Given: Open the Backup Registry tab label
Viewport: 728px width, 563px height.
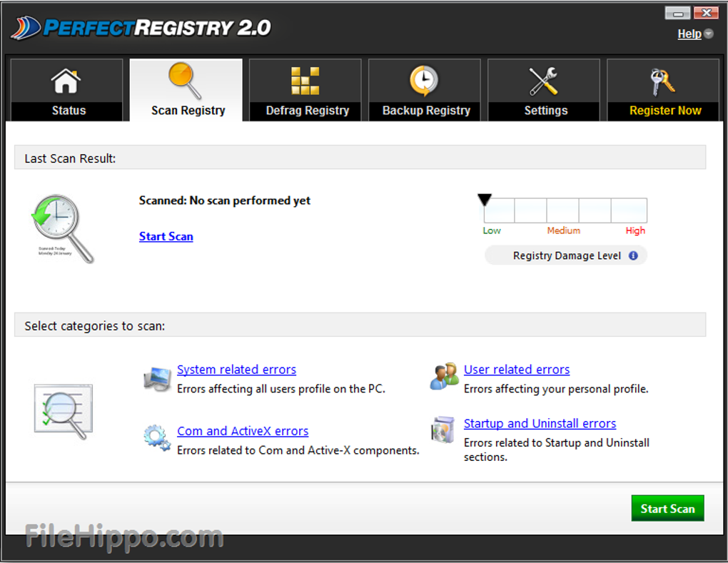Looking at the screenshot, I should [x=426, y=111].
